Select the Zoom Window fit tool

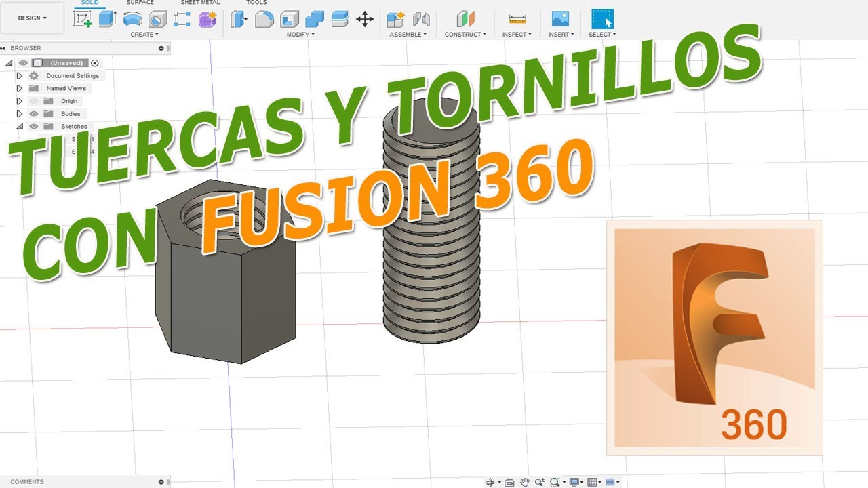pyautogui.click(x=555, y=482)
